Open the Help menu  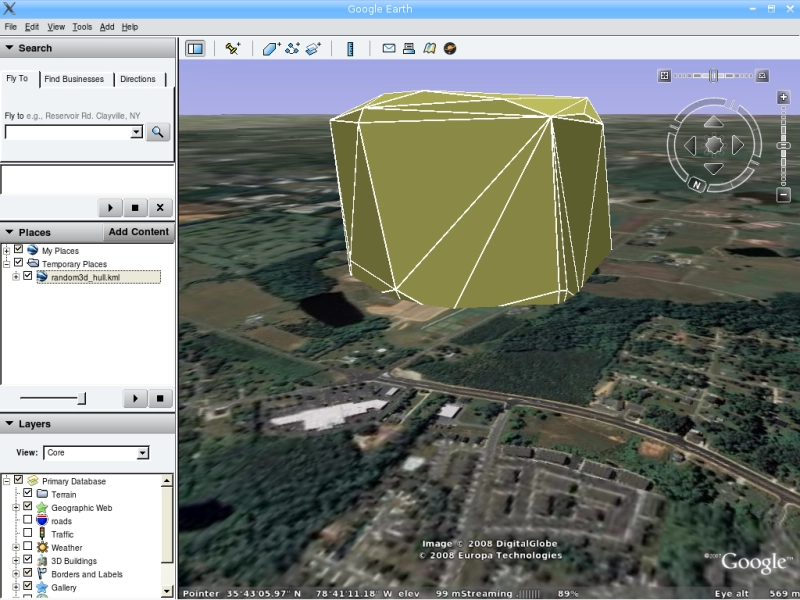click(x=130, y=27)
